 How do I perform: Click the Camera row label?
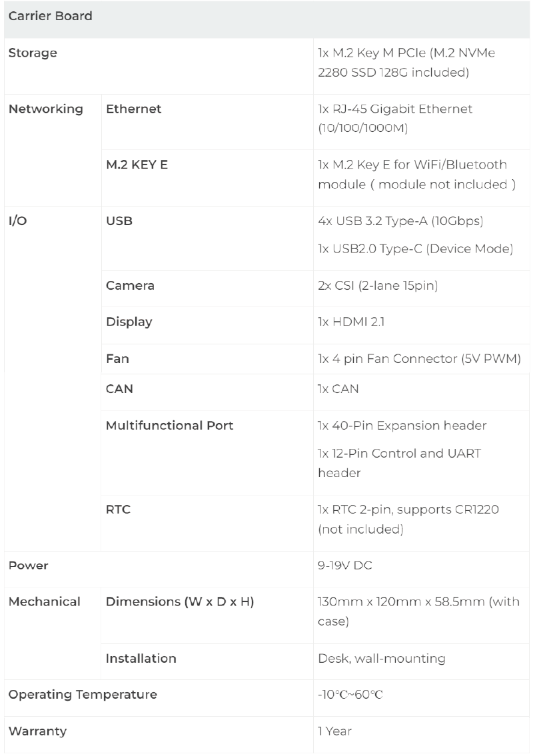pyautogui.click(x=130, y=286)
